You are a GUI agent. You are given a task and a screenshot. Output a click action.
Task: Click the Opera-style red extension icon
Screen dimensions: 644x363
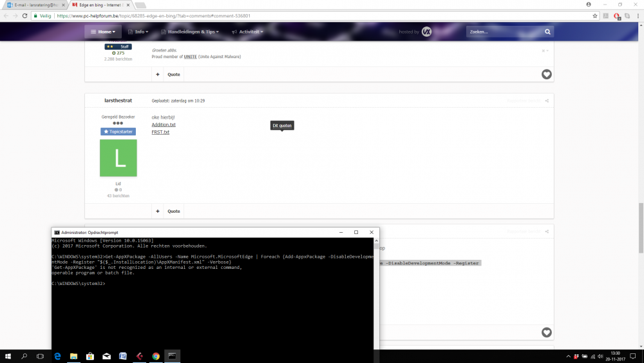pyautogui.click(x=616, y=16)
